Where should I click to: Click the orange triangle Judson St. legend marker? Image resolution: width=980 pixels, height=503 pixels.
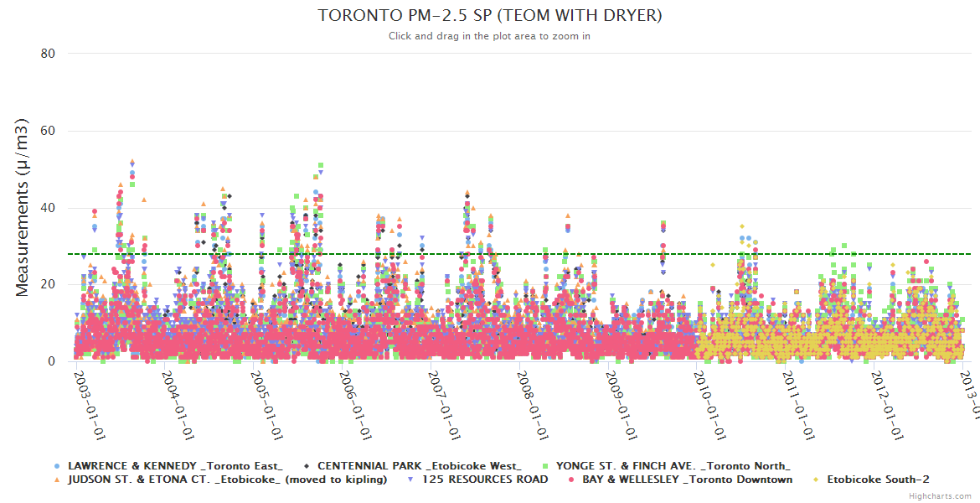[x=57, y=480]
